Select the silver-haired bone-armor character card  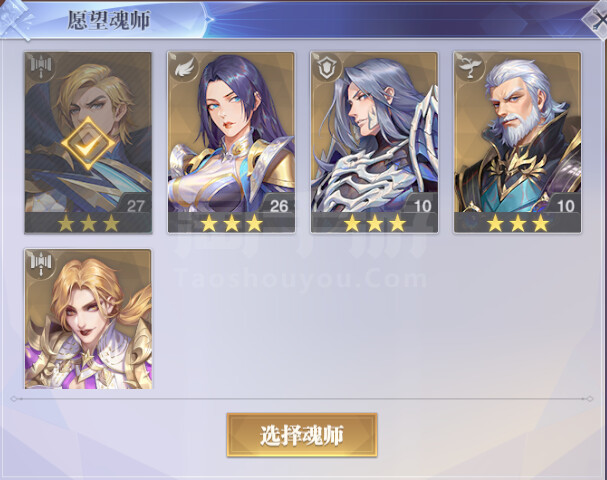(374, 142)
